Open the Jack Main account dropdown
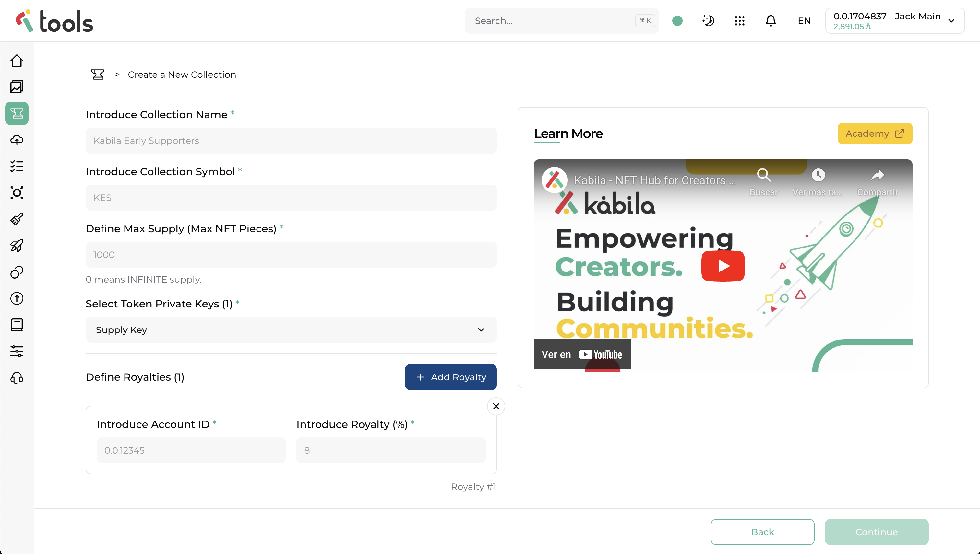Screen dimensions: 980x554 click(894, 20)
